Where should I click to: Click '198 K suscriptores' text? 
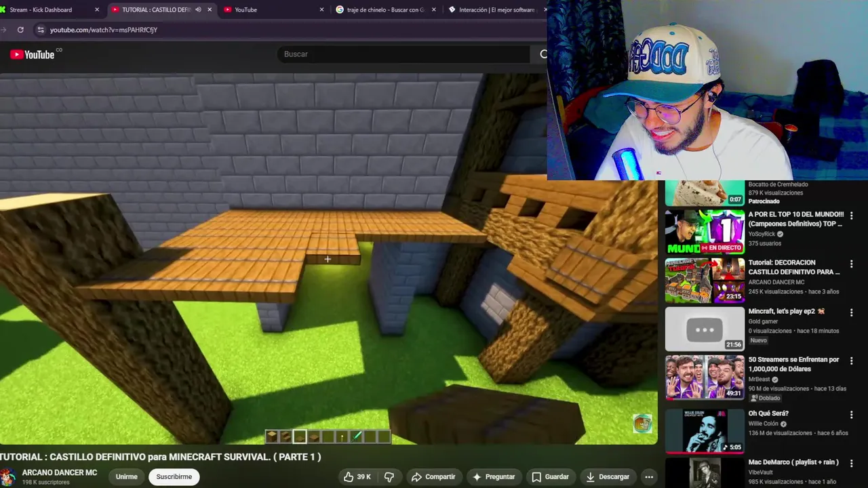click(45, 483)
